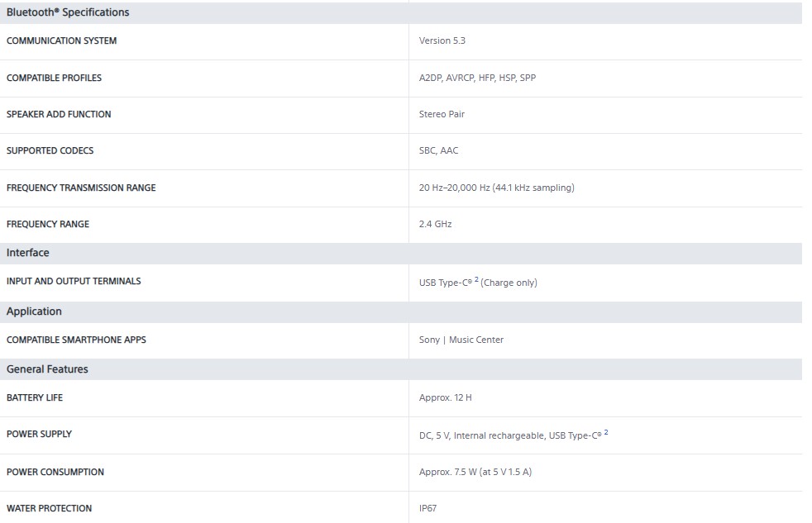
Task: Click the SBC, AAC codecs value
Action: [x=438, y=150]
